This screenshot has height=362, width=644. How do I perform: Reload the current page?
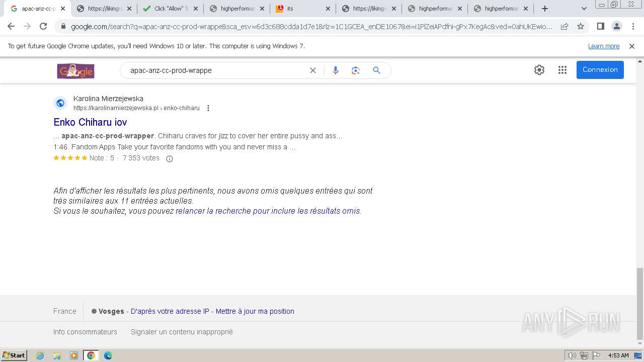click(x=43, y=26)
